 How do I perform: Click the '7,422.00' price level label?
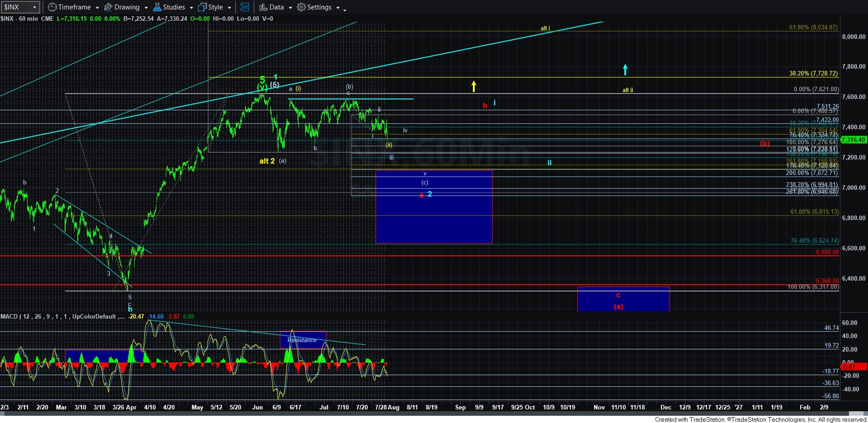click(x=827, y=120)
